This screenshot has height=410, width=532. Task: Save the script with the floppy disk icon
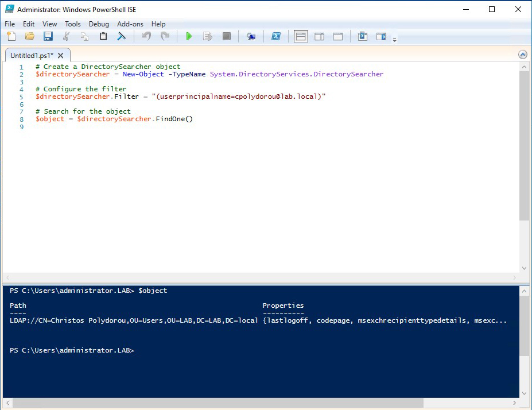click(x=48, y=36)
